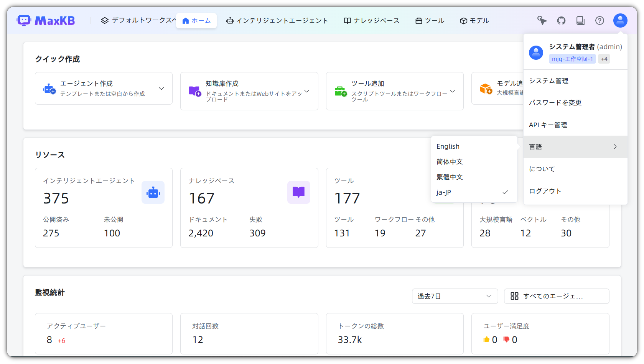644x364 pixels.
Task: Expand the 知識庫作成 card chevron
Action: coord(307,91)
